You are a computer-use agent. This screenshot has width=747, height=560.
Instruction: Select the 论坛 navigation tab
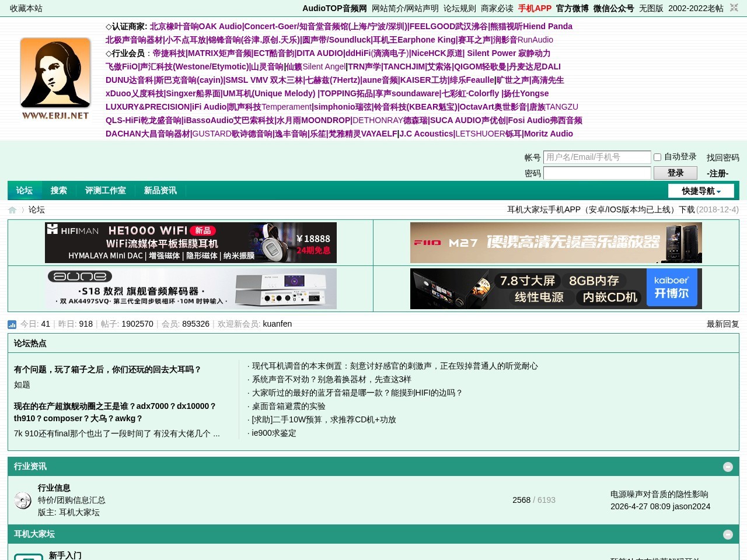point(25,191)
